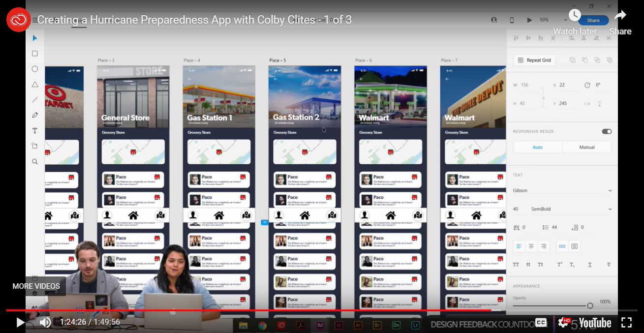This screenshot has height=333, width=644.
Task: Select the Place – 6 artboard label
Action: point(364,61)
